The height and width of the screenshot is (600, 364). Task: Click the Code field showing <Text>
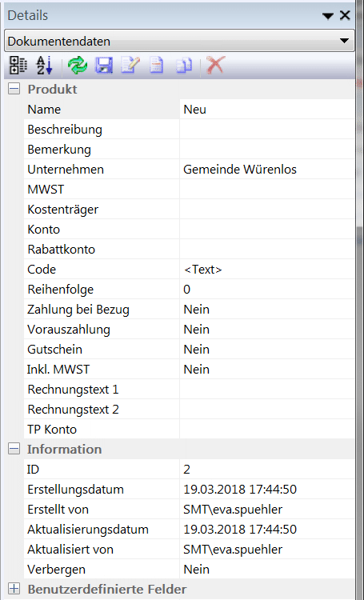pos(267,270)
